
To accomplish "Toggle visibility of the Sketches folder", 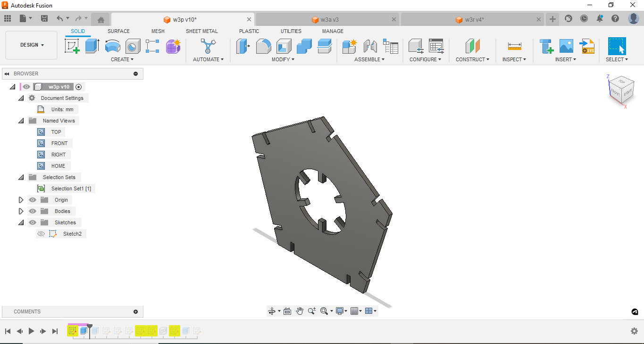I will pos(33,222).
